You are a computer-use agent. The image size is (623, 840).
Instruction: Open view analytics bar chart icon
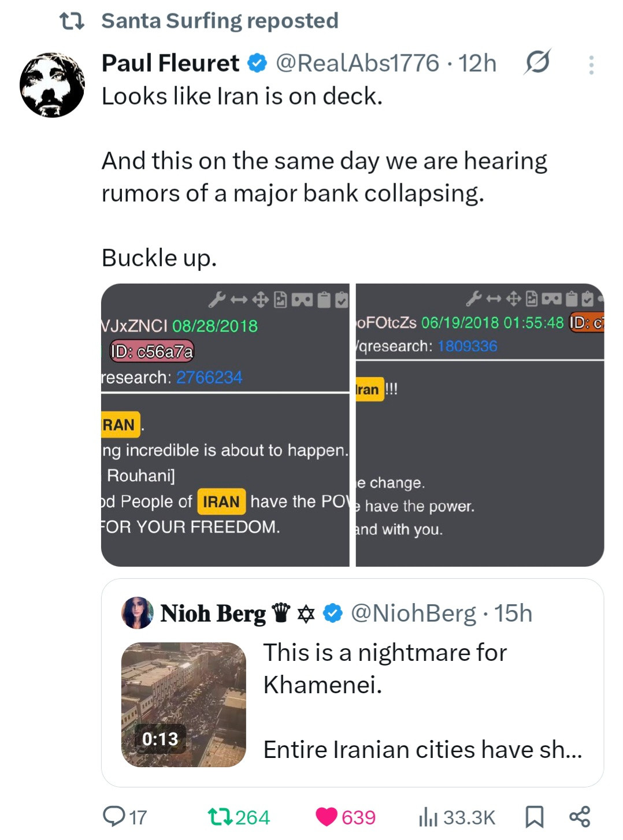pyautogui.click(x=428, y=816)
